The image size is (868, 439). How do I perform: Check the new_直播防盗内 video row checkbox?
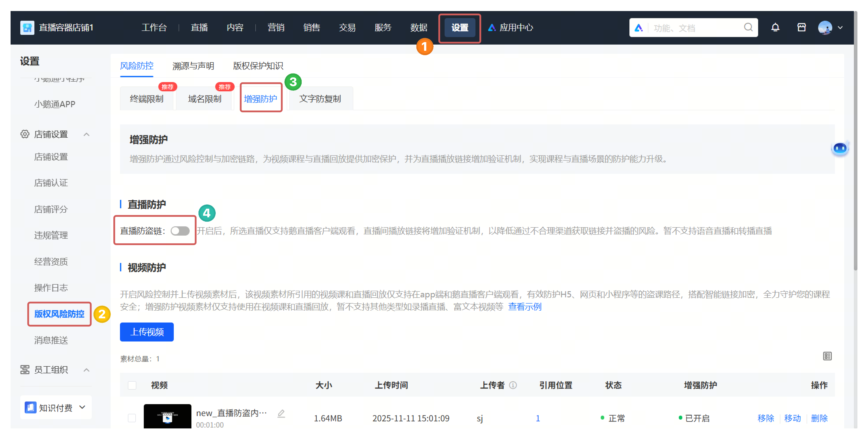tap(132, 418)
